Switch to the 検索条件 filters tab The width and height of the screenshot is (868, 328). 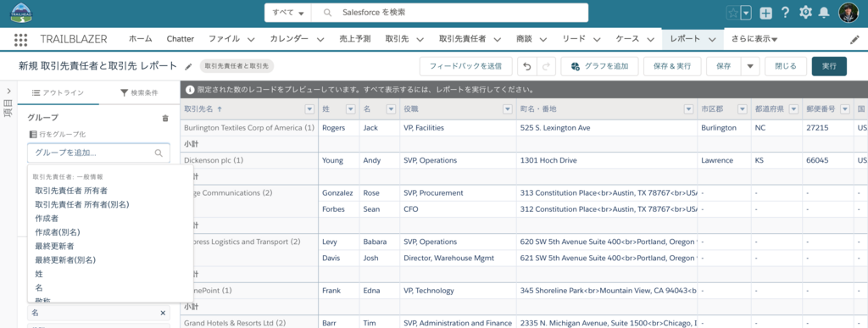(x=139, y=93)
